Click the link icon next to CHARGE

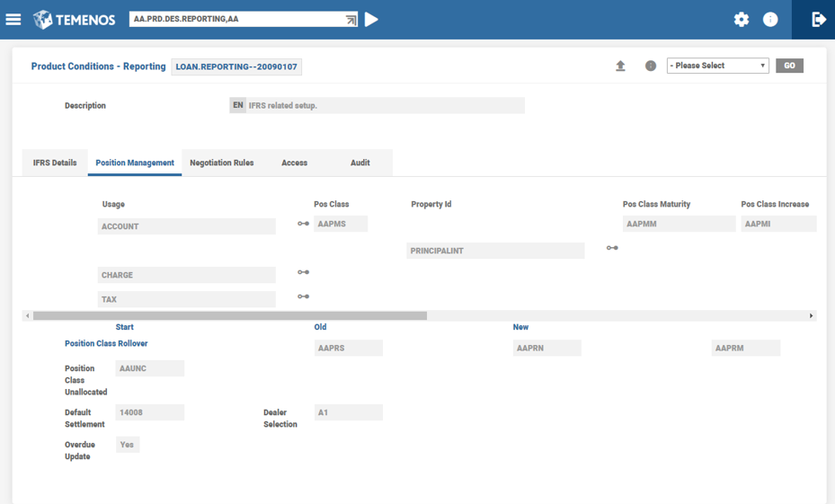[304, 272]
